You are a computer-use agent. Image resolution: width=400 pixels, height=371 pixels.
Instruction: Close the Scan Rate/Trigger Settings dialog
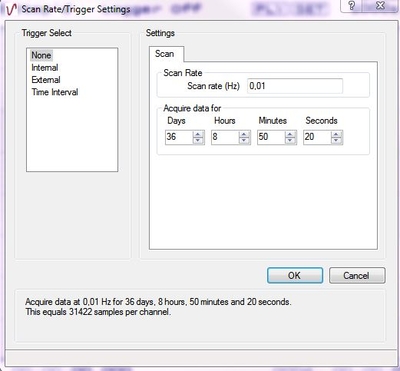pos(380,6)
